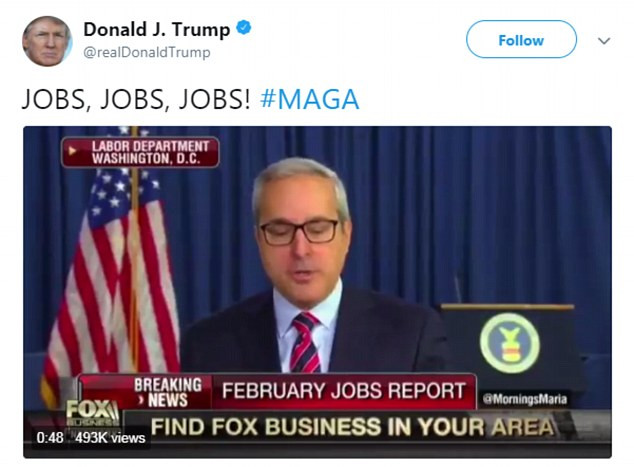Click the Department of Labor seal on podium
The image size is (634, 467).
pos(509,343)
